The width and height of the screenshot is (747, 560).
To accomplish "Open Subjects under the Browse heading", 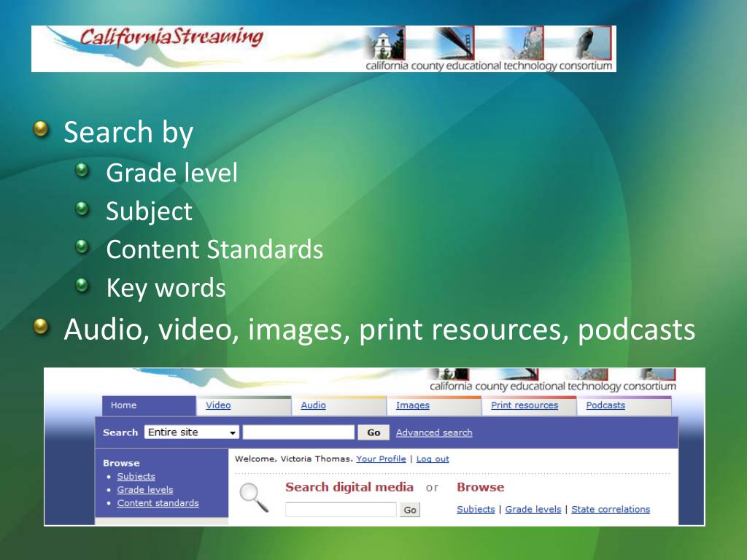I will pyautogui.click(x=476, y=509).
